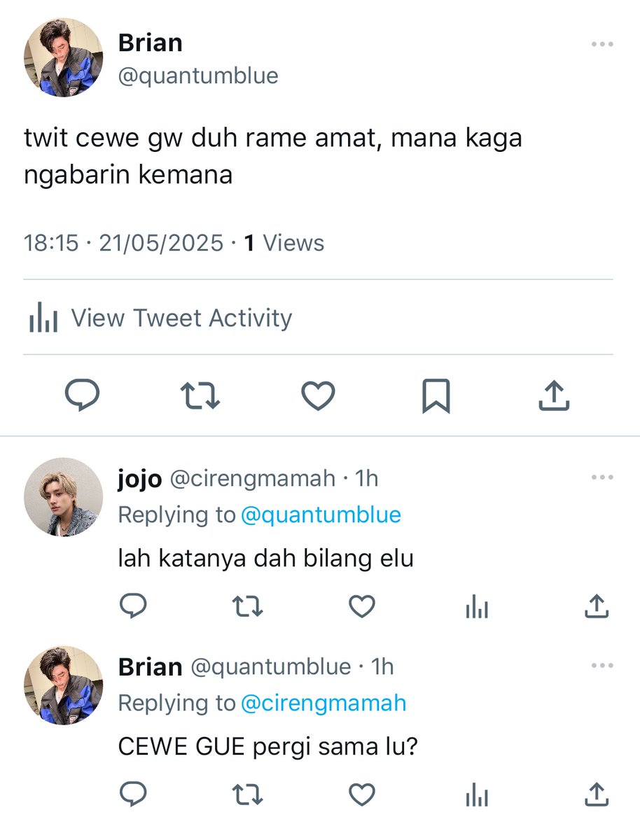Image resolution: width=640 pixels, height=840 pixels.
Task: Retweet Brian's main tweet
Action: (200, 395)
